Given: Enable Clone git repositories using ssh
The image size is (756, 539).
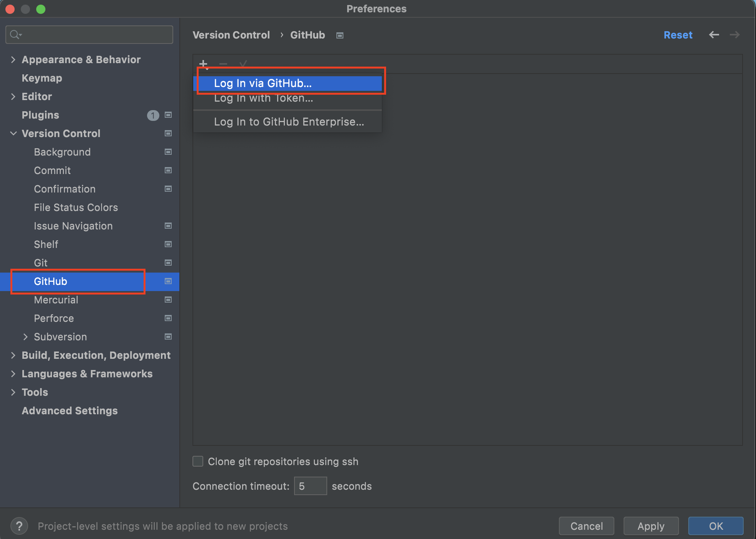Looking at the screenshot, I should [198, 461].
